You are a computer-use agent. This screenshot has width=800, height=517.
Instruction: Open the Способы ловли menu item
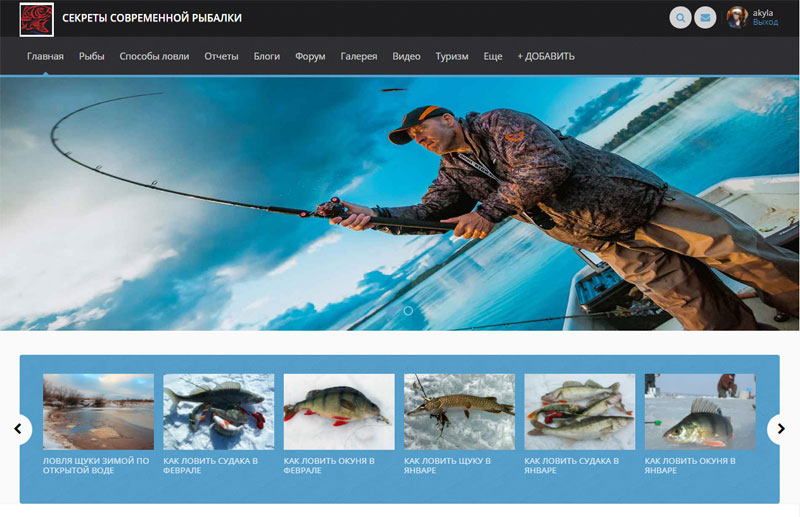point(154,56)
